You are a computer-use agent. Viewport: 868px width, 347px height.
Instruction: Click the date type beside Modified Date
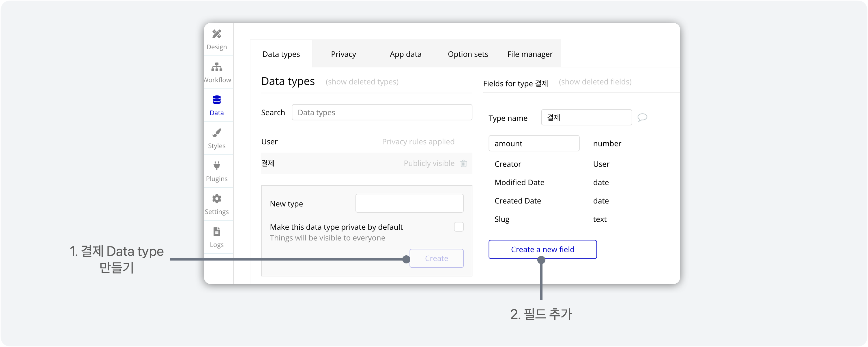coord(601,182)
